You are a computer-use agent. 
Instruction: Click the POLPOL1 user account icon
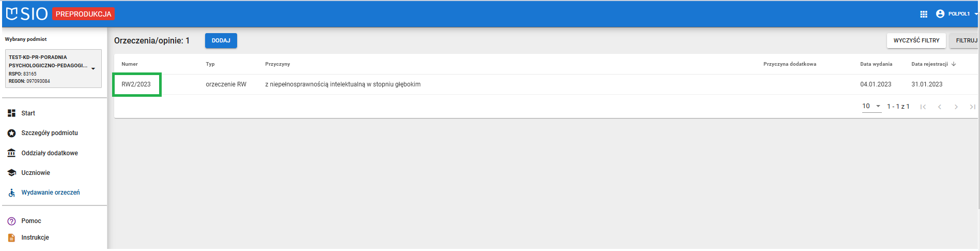pyautogui.click(x=940, y=14)
